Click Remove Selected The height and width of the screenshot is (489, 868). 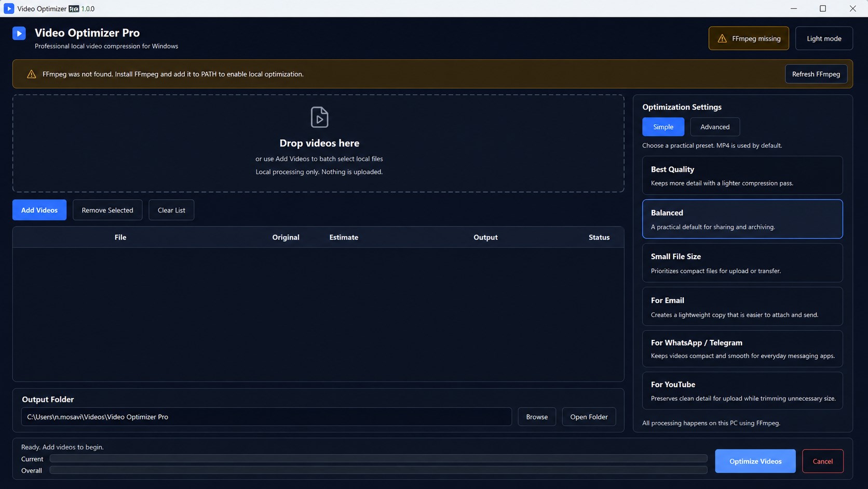click(107, 210)
